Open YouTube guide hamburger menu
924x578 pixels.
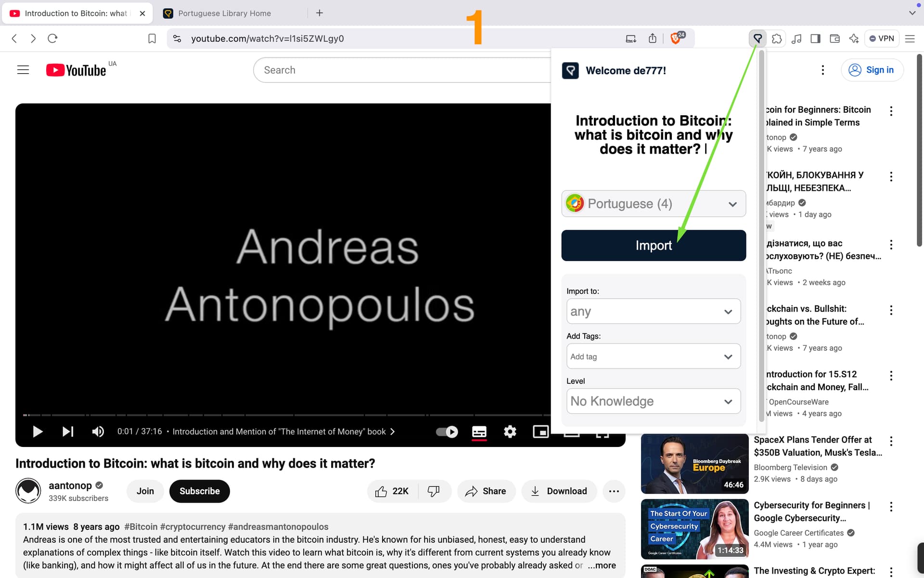pyautogui.click(x=23, y=70)
